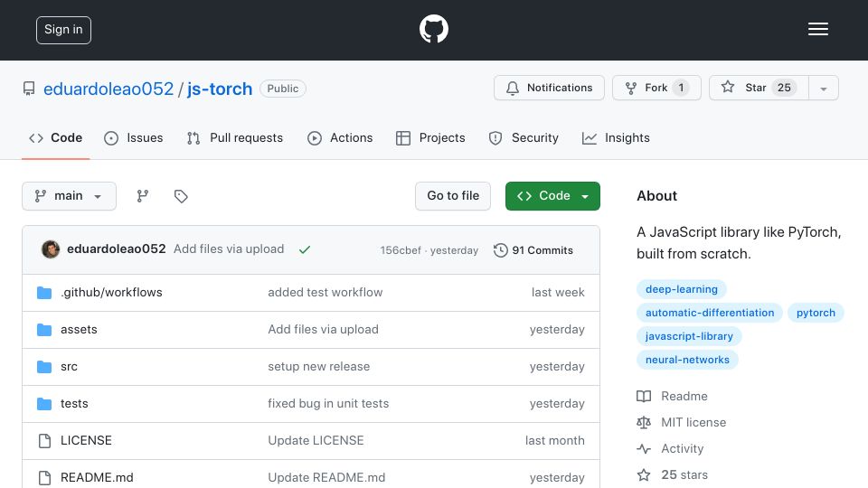The image size is (868, 488).
Task: Click the Readme book icon
Action: pyautogui.click(x=644, y=396)
